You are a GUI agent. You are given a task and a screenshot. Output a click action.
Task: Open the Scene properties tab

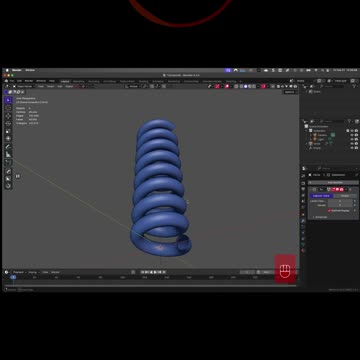pos(303,201)
